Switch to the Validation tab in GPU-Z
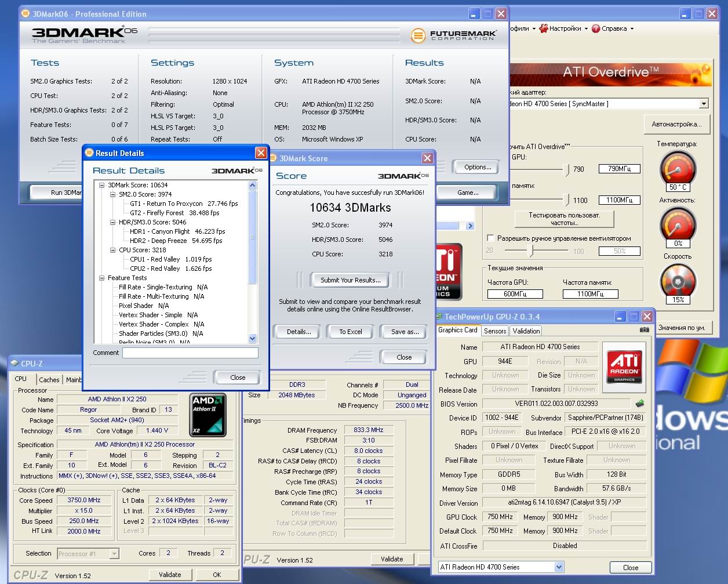This screenshot has height=584, width=728. (x=526, y=331)
